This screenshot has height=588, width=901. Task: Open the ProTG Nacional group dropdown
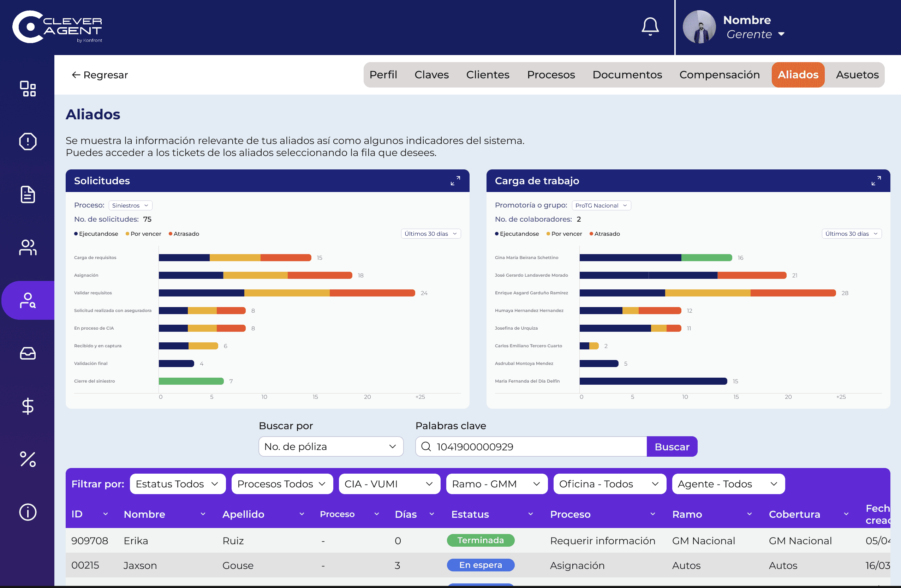[x=601, y=205]
